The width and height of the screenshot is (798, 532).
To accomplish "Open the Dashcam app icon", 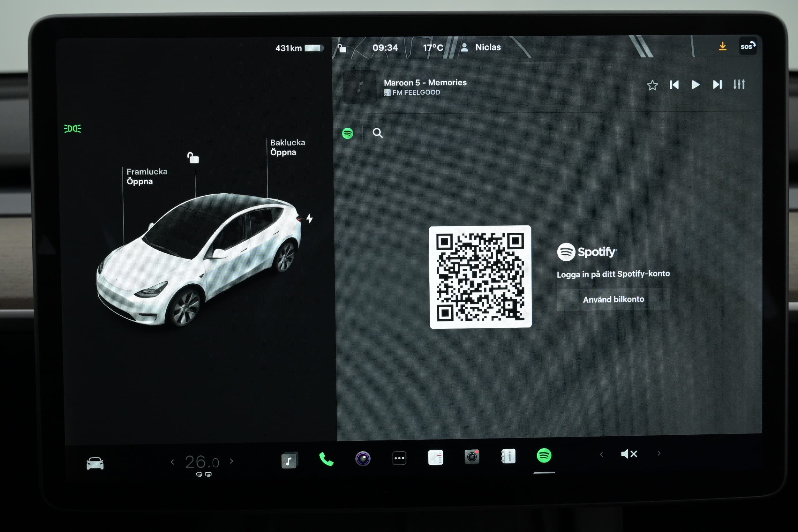I will [x=471, y=457].
